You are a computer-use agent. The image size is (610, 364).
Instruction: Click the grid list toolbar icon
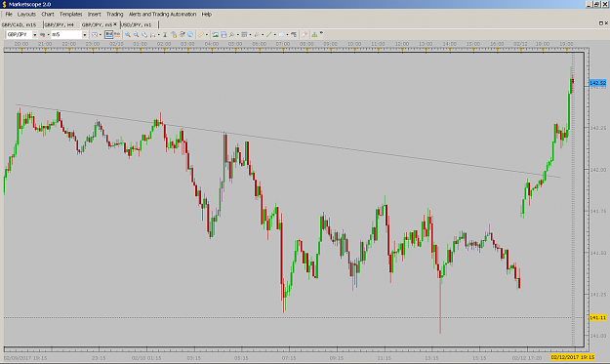244,34
